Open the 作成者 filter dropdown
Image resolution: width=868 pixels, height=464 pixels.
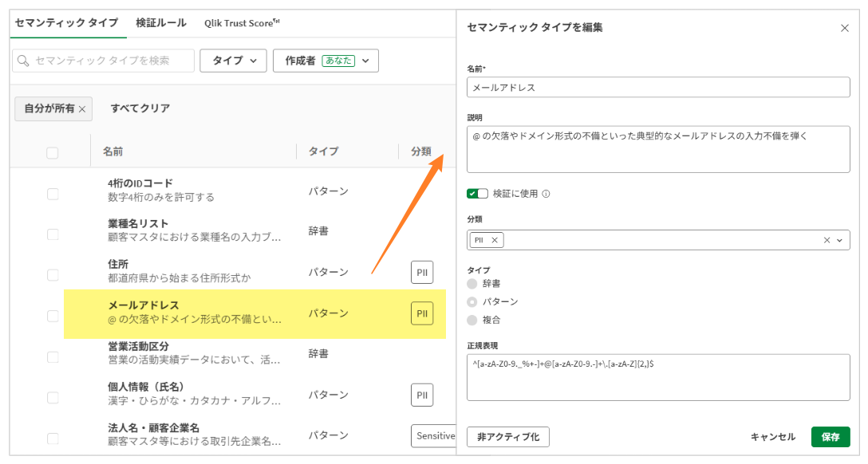coord(325,61)
